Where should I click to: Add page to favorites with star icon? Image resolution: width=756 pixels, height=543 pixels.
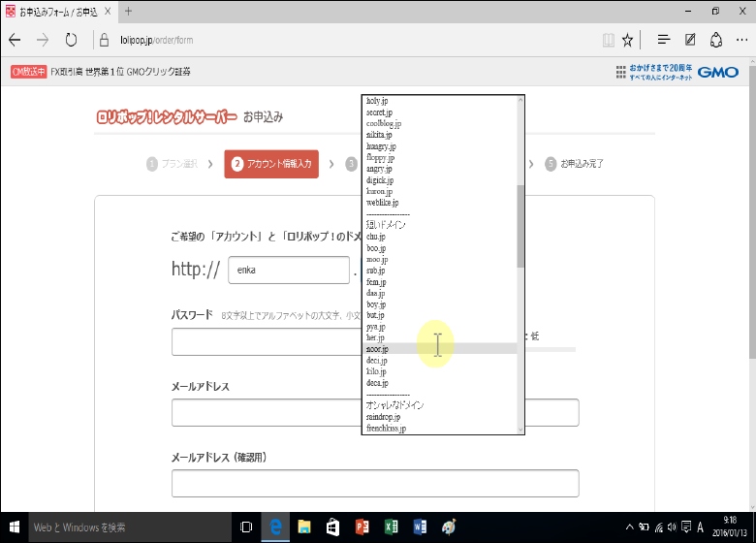point(627,40)
